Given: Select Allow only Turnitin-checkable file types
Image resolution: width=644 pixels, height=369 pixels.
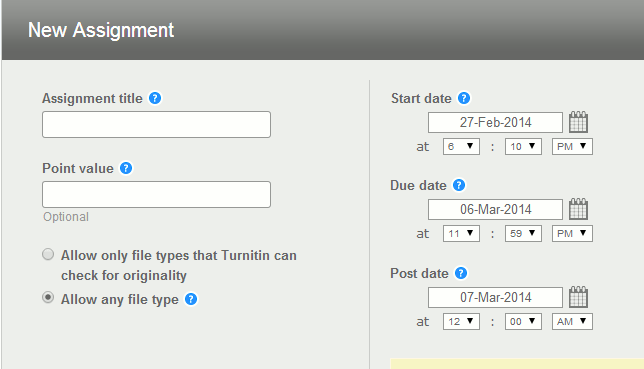Looking at the screenshot, I should point(48,254).
